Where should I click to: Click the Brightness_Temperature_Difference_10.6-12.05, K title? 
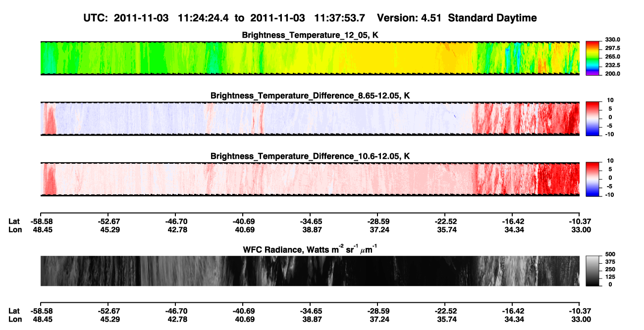coord(310,156)
